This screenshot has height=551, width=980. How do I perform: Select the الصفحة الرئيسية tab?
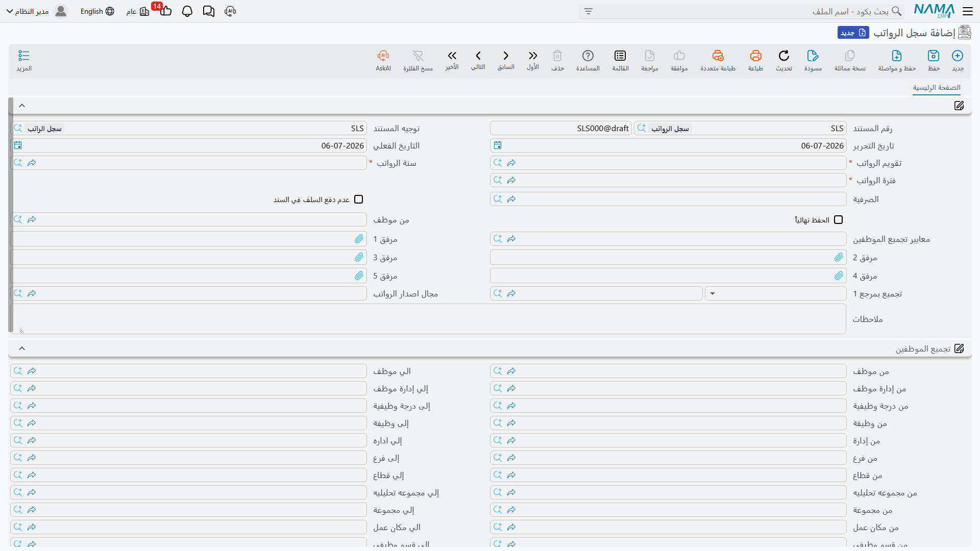937,88
